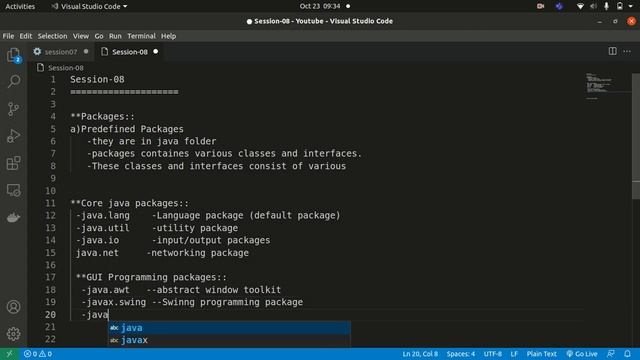Viewport: 640px width, 360px height.
Task: Switch to the Session-08 tab
Action: tap(130, 52)
